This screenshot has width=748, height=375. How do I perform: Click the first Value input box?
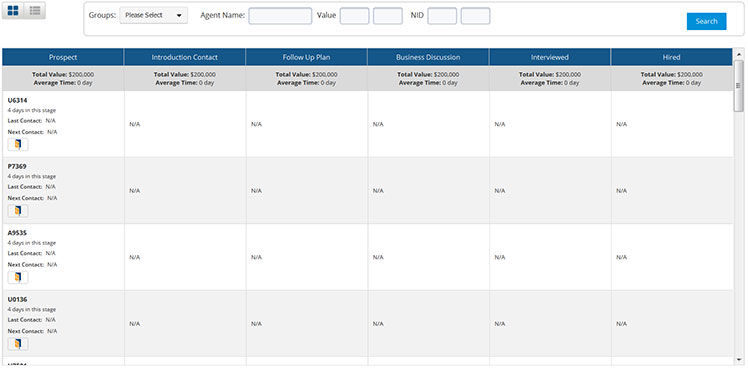point(354,16)
